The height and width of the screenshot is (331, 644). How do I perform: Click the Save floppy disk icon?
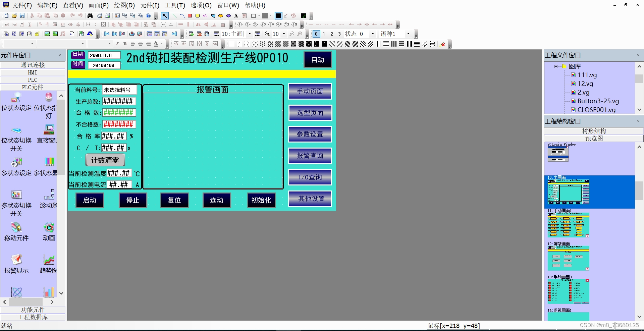22,16
